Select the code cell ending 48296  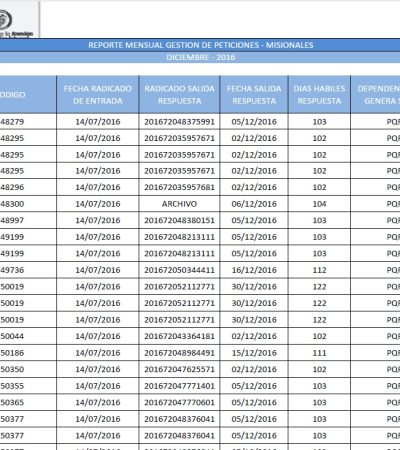coord(28,187)
